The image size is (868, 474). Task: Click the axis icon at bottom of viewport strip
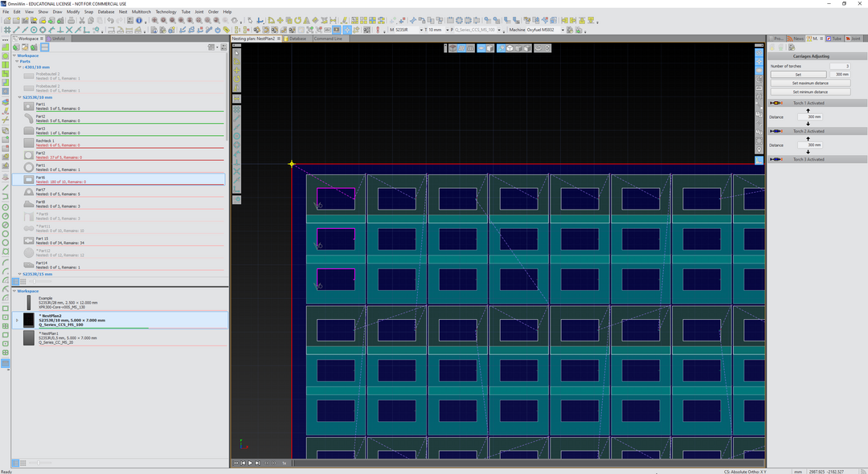pos(759,160)
